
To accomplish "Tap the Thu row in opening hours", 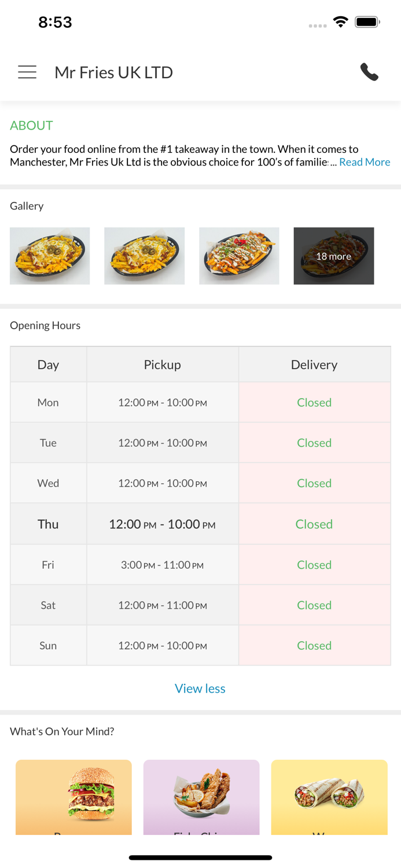I will pyautogui.click(x=48, y=524).
